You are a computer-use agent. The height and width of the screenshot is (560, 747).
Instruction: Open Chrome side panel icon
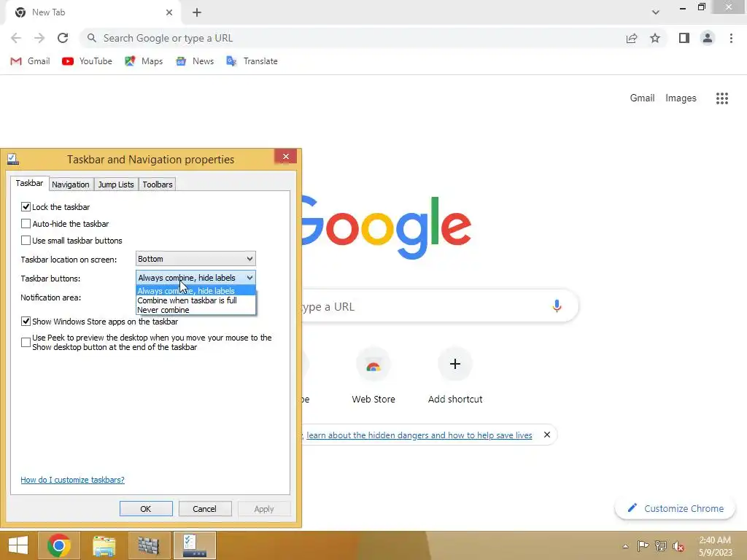point(684,38)
